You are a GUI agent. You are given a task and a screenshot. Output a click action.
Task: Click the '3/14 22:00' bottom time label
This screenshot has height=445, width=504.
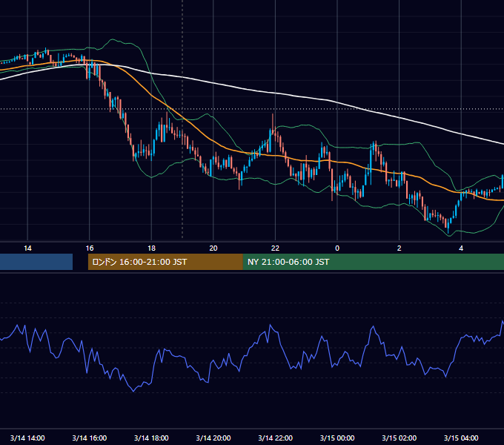[x=276, y=438]
